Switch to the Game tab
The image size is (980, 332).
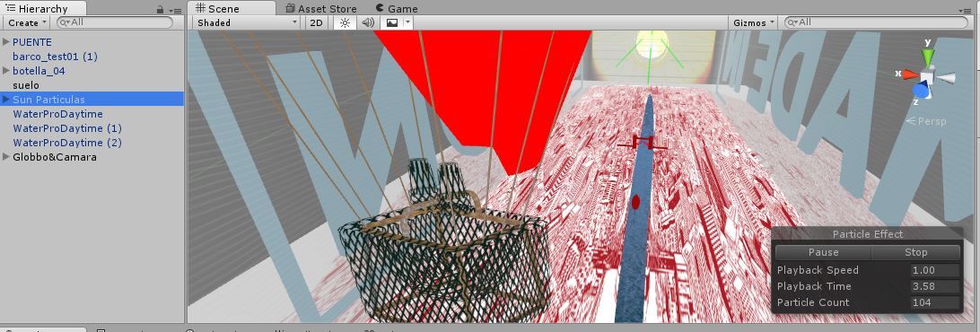click(397, 9)
